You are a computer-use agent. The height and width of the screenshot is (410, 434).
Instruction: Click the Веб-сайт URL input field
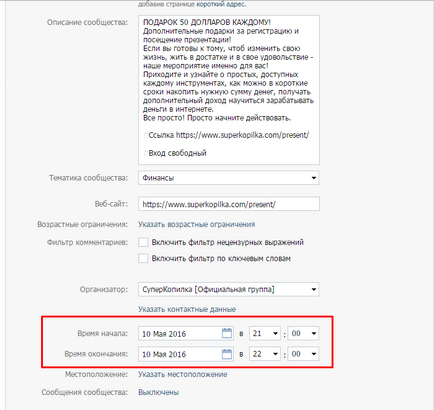[x=229, y=204]
